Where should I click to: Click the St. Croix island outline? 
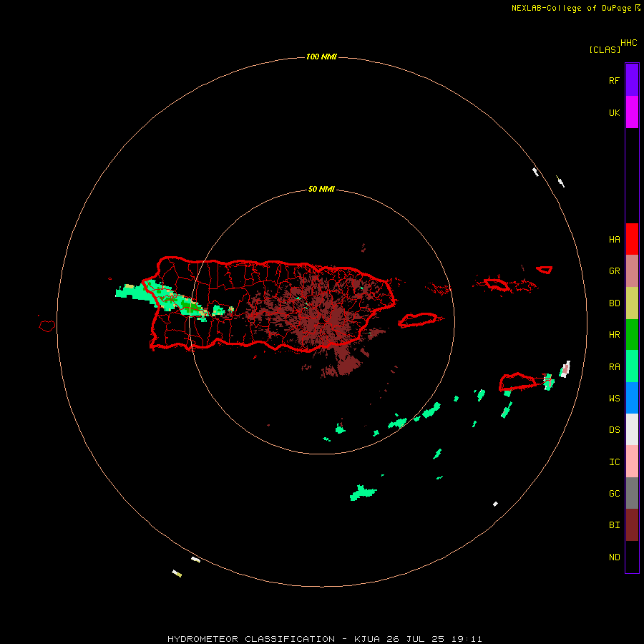517,381
